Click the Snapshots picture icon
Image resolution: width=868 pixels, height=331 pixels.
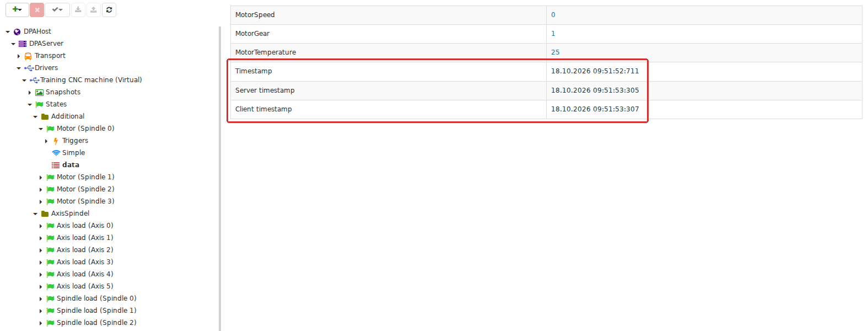click(39, 93)
